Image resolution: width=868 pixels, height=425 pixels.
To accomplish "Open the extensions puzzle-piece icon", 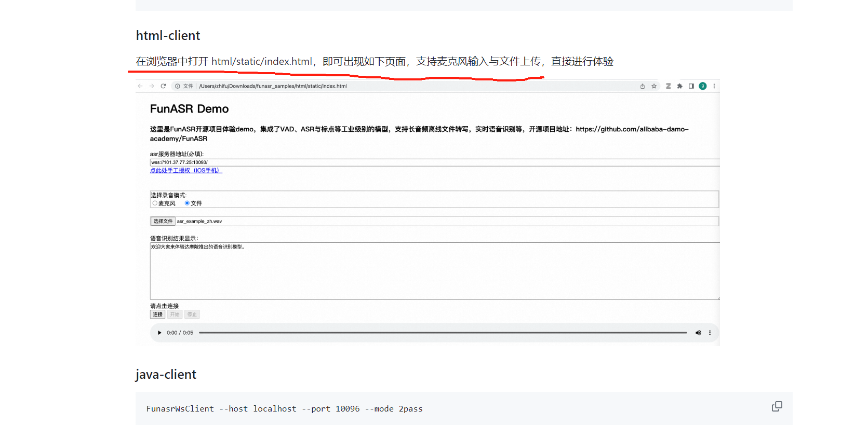I will coord(680,86).
